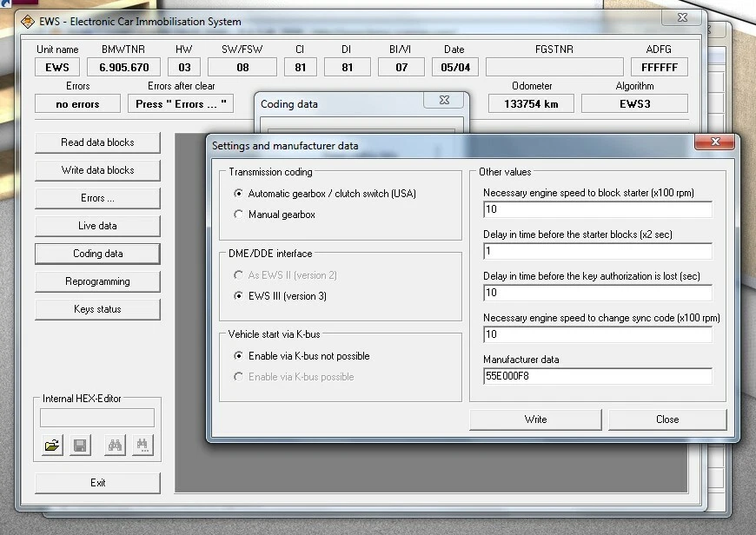Open the Live data view
756x535 pixels.
pyautogui.click(x=97, y=226)
